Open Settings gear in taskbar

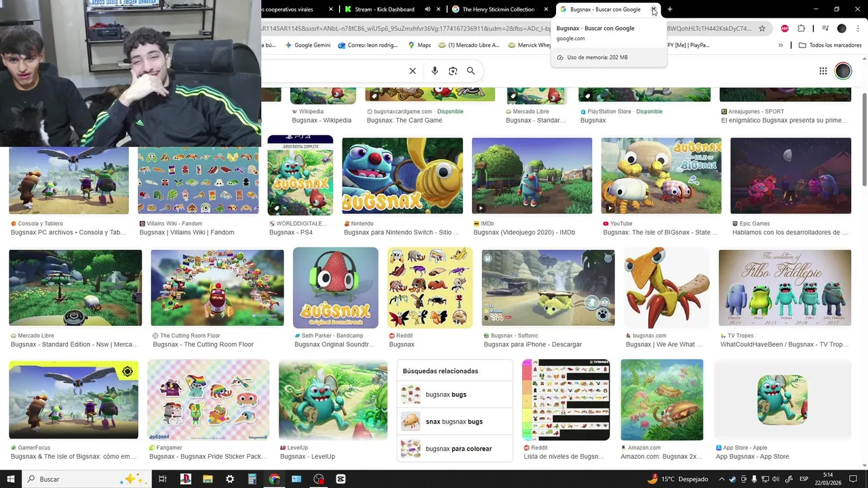(x=230, y=479)
